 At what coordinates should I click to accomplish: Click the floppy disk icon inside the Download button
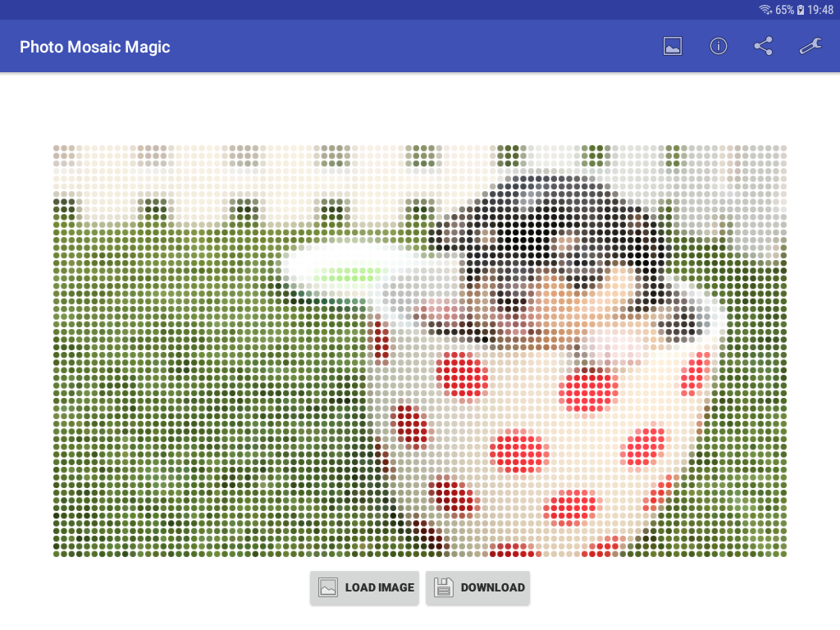click(444, 587)
